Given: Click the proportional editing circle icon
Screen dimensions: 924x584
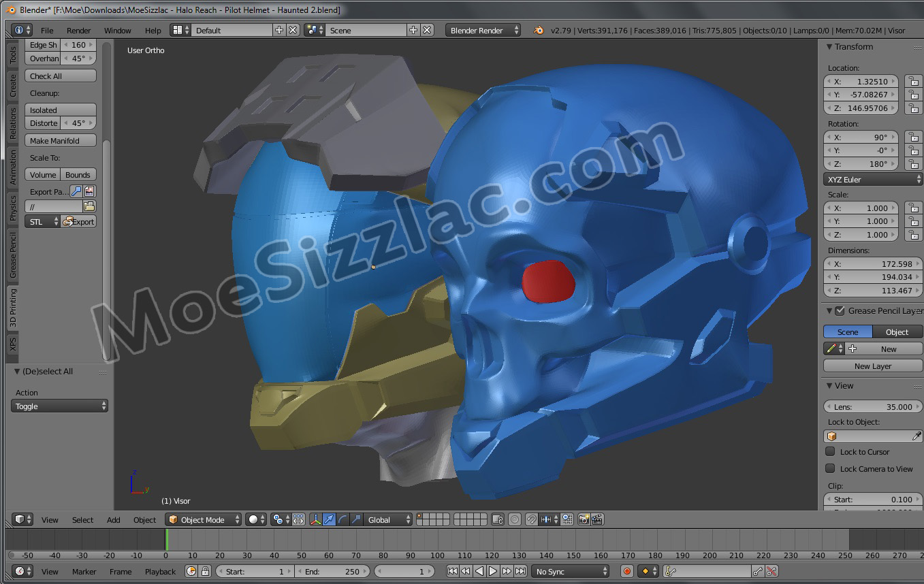Looking at the screenshot, I should click(515, 519).
